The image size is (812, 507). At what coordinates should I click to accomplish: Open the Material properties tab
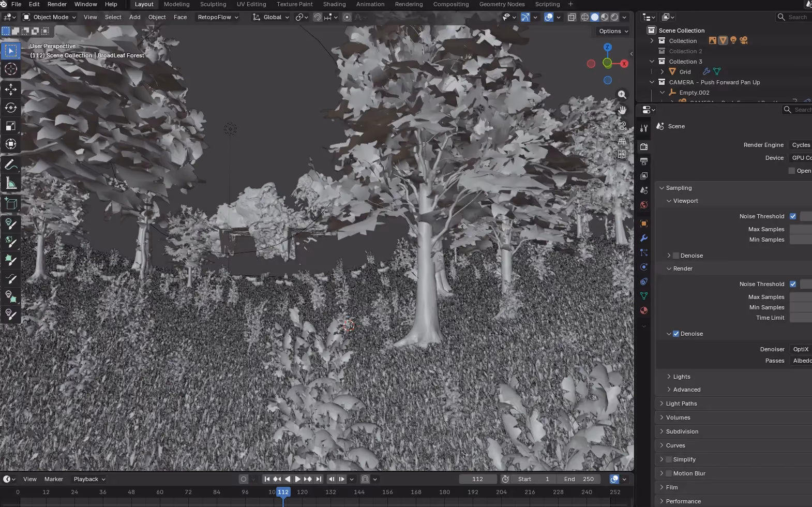644,310
